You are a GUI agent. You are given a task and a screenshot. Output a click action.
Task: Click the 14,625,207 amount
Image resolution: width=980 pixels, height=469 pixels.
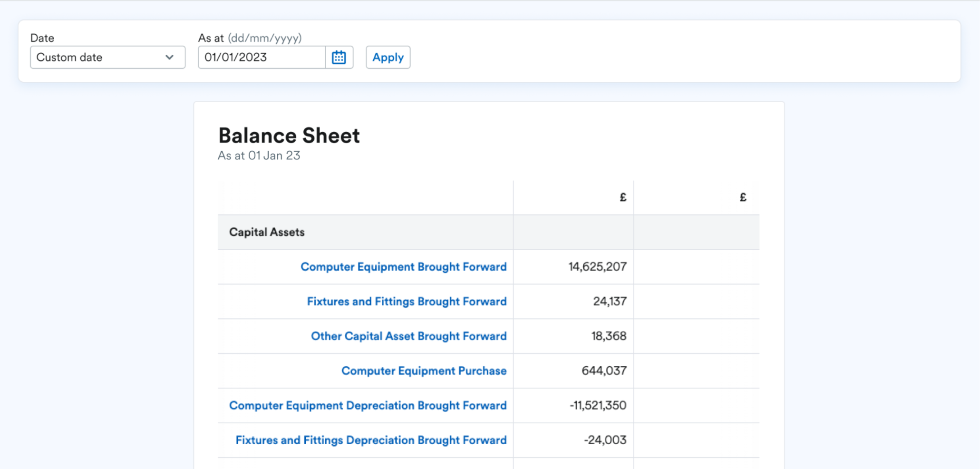click(597, 267)
